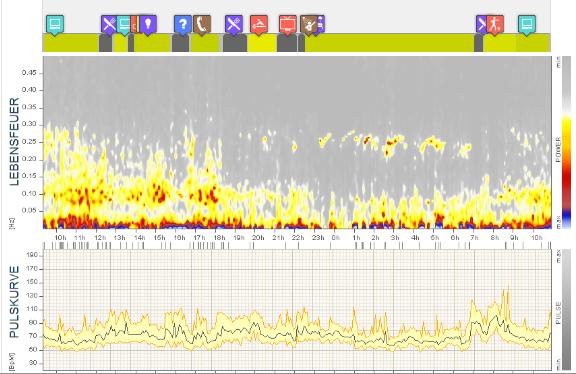
Task: Click the gray segment under TV marker
Action: [287, 43]
